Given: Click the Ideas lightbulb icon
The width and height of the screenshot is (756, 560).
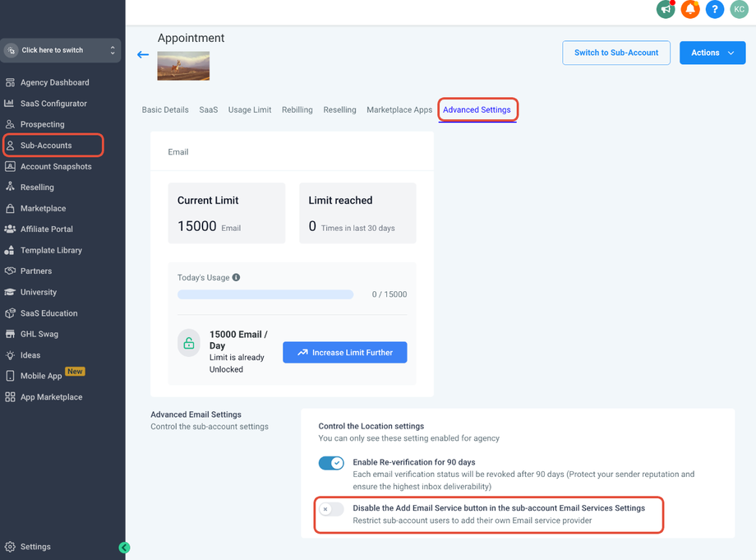Looking at the screenshot, I should tap(10, 355).
